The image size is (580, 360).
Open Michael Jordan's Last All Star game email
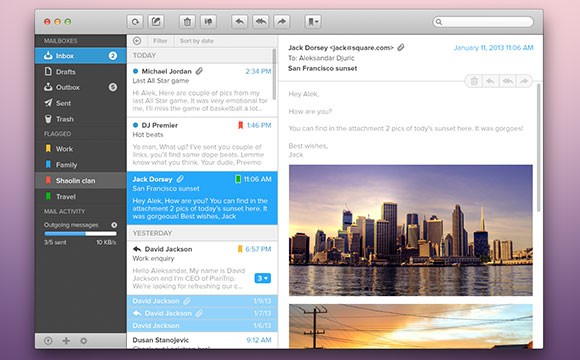point(202,90)
